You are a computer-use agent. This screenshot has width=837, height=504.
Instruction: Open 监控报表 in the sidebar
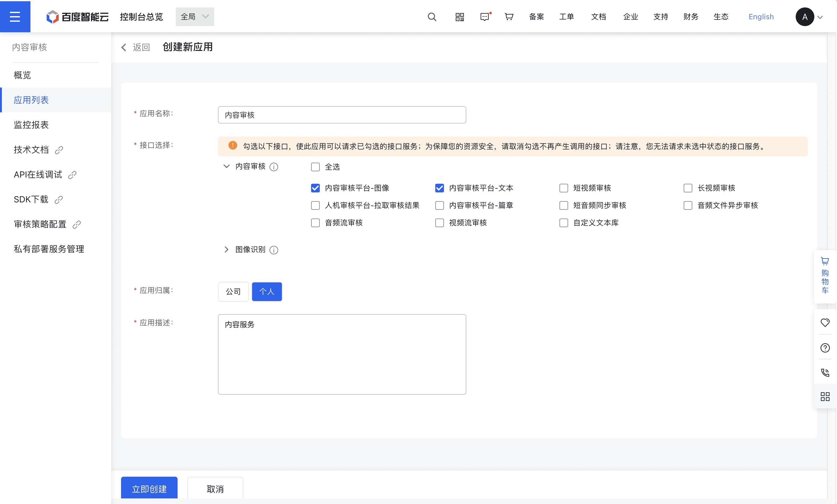pos(31,125)
